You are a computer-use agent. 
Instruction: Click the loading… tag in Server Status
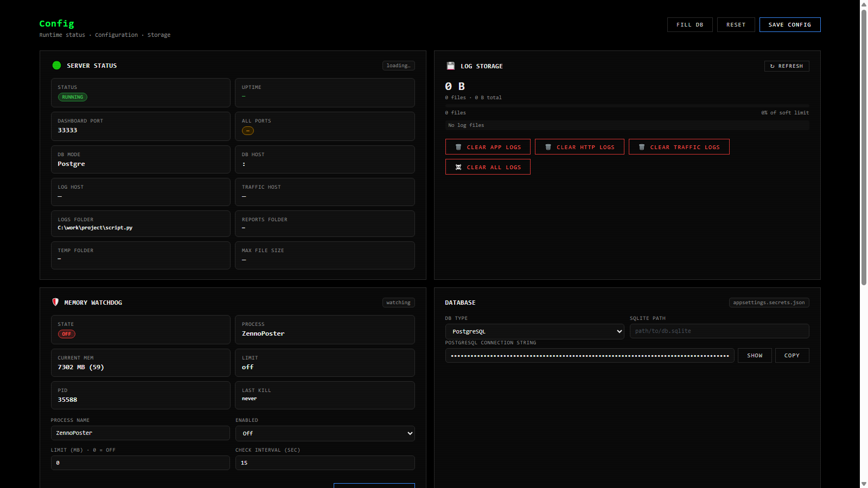pyautogui.click(x=399, y=66)
